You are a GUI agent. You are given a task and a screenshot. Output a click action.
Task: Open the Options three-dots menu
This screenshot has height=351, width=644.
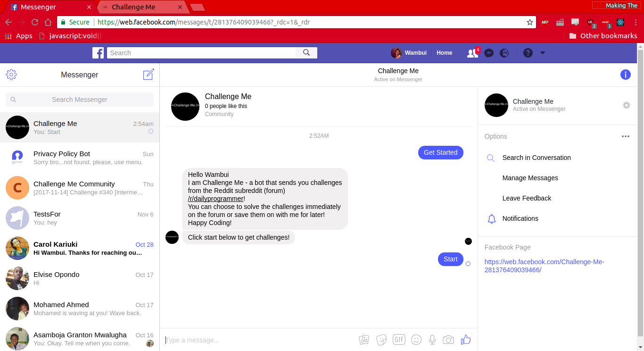(626, 136)
